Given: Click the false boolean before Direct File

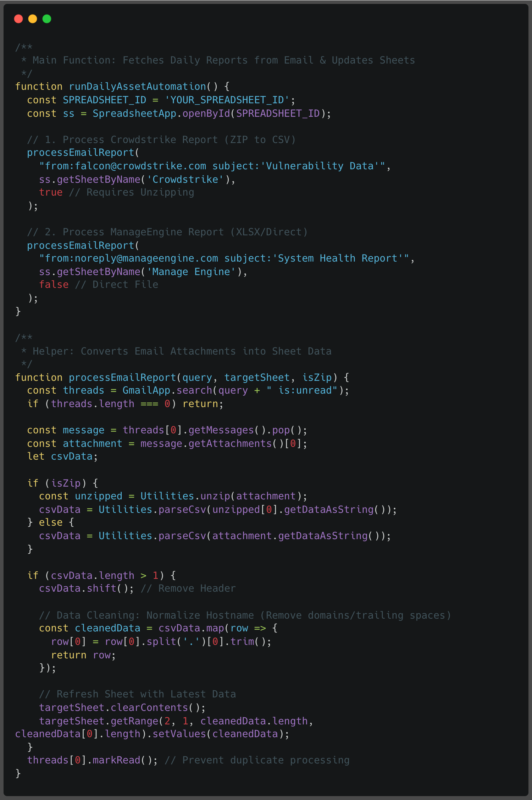Looking at the screenshot, I should point(54,285).
